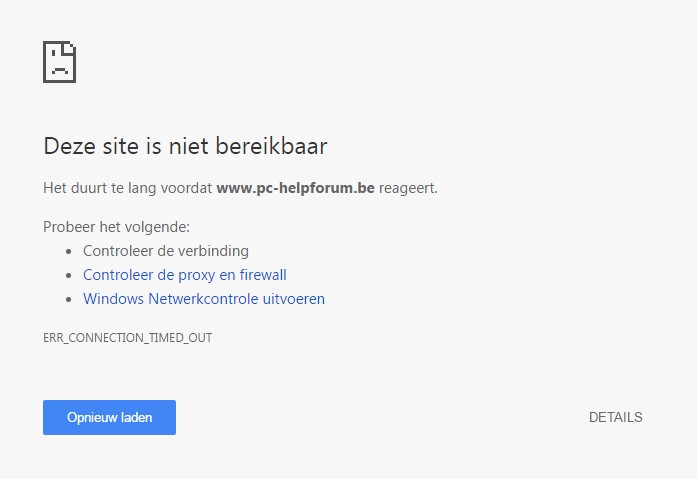
Task: Click the word bereikbaar in the heading
Action: coord(271,146)
